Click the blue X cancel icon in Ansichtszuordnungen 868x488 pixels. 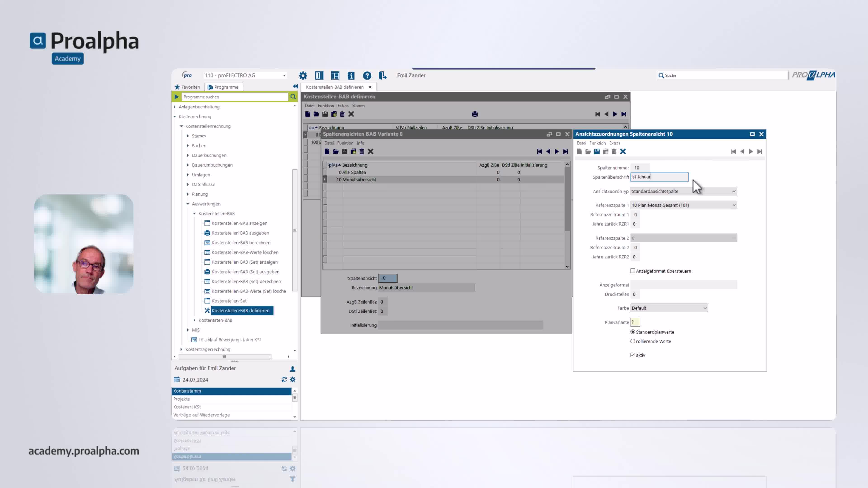point(623,152)
